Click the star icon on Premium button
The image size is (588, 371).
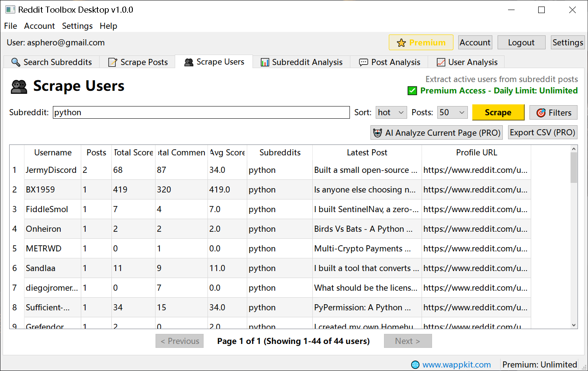(401, 43)
